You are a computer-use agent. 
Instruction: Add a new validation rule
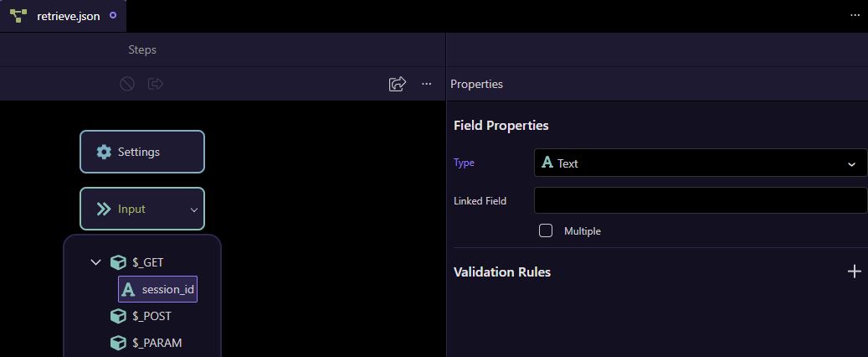pos(854,271)
